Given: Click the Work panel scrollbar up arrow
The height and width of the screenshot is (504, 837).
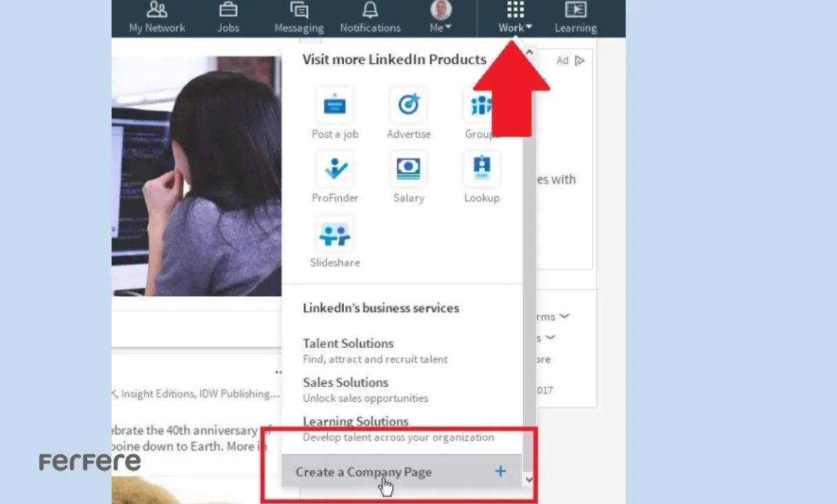Looking at the screenshot, I should [x=529, y=52].
